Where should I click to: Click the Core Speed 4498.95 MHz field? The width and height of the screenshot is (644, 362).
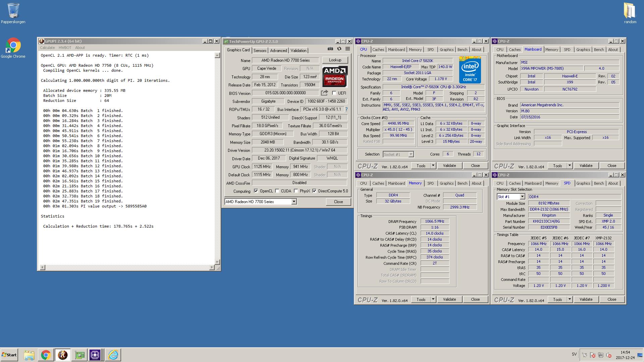tap(398, 123)
